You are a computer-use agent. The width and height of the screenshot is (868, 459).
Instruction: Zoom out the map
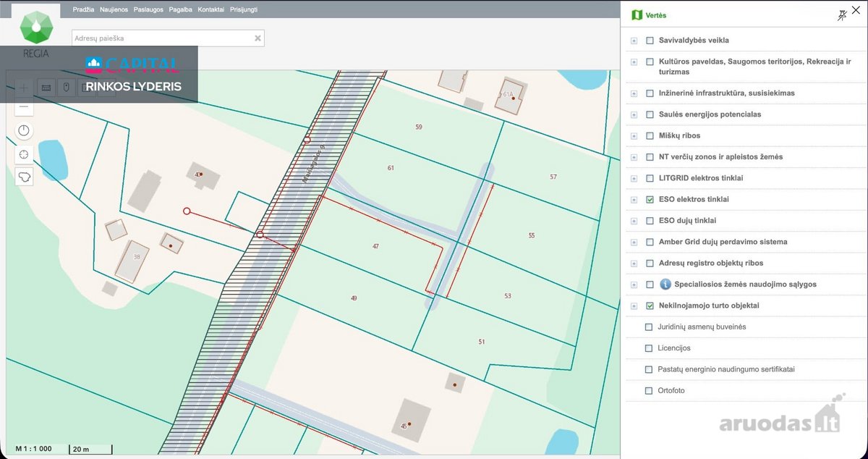point(24,106)
